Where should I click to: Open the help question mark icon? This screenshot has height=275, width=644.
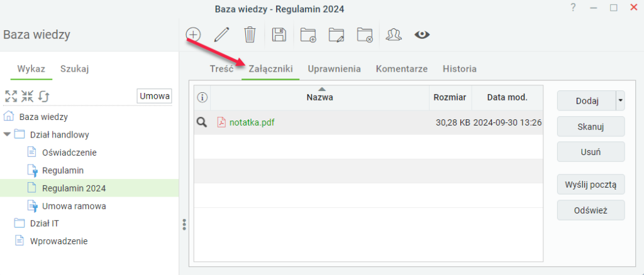(574, 8)
